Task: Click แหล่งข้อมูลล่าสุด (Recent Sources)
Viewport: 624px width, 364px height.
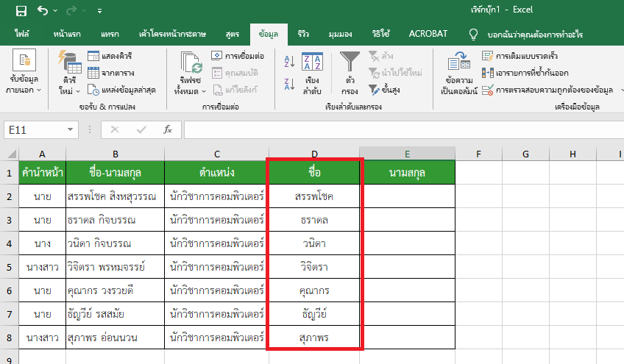Action: pyautogui.click(x=121, y=90)
